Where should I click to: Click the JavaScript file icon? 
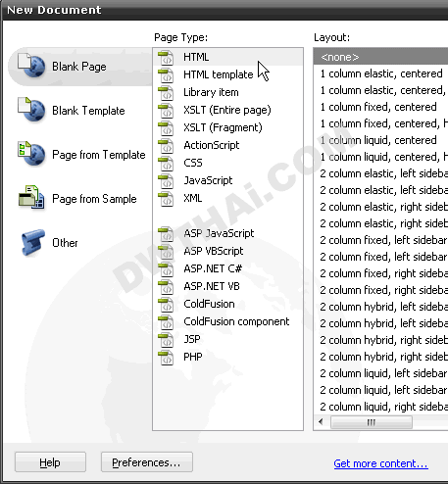click(166, 180)
